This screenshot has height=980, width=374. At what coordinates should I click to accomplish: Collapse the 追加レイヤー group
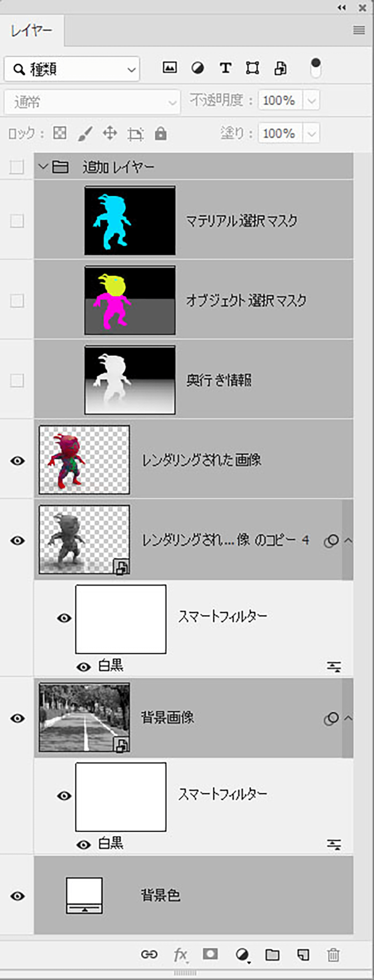coord(43,167)
